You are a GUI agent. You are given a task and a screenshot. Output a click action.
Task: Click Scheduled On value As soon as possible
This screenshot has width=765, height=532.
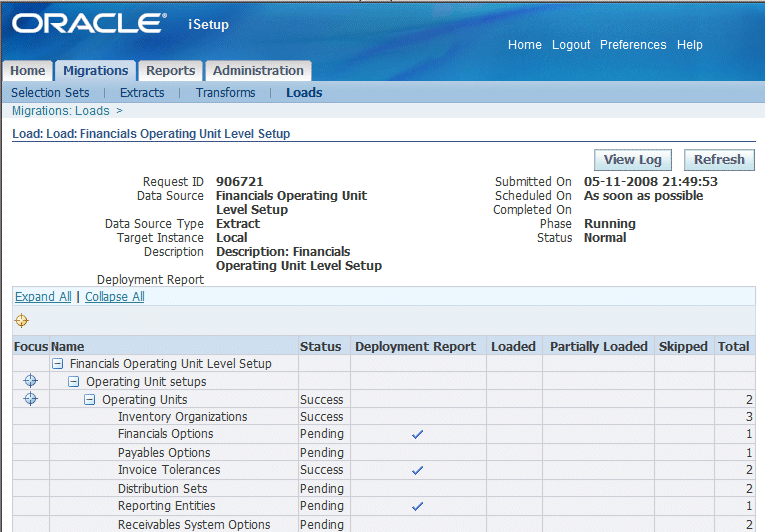point(644,196)
